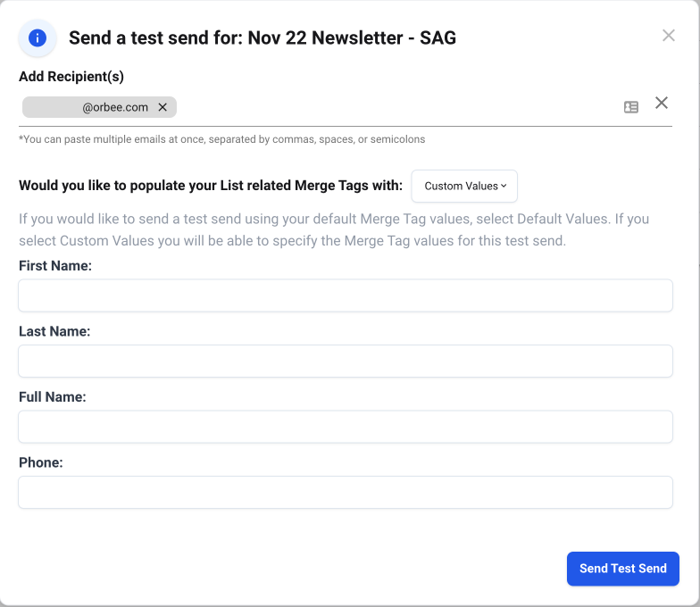Click the Add Recipient(s) heading
This screenshot has height=607, width=700.
(x=71, y=77)
